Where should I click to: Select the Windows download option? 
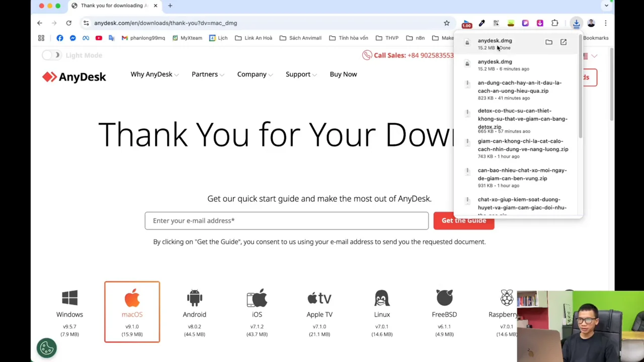69,312
